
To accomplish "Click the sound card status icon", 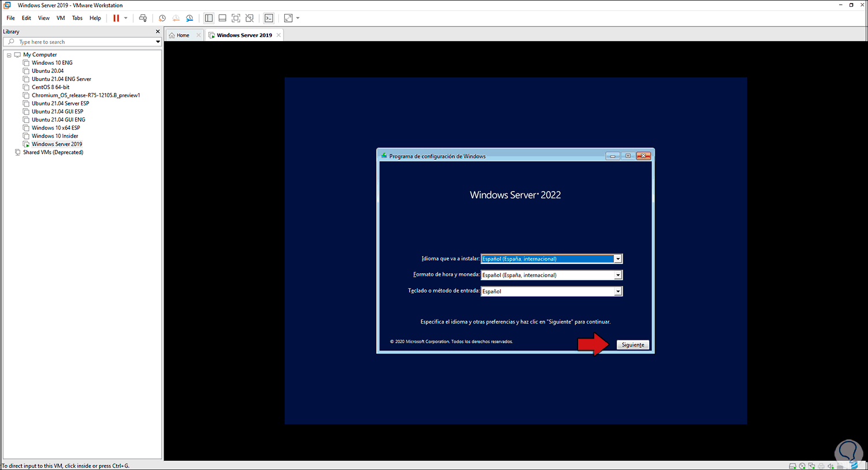I will [x=832, y=465].
